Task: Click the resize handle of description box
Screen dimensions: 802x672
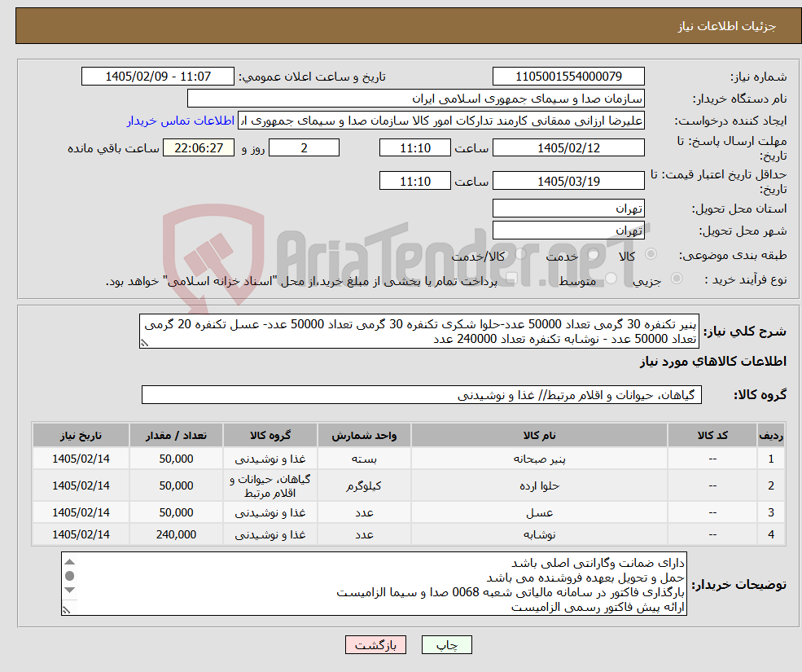Action: pyautogui.click(x=144, y=344)
